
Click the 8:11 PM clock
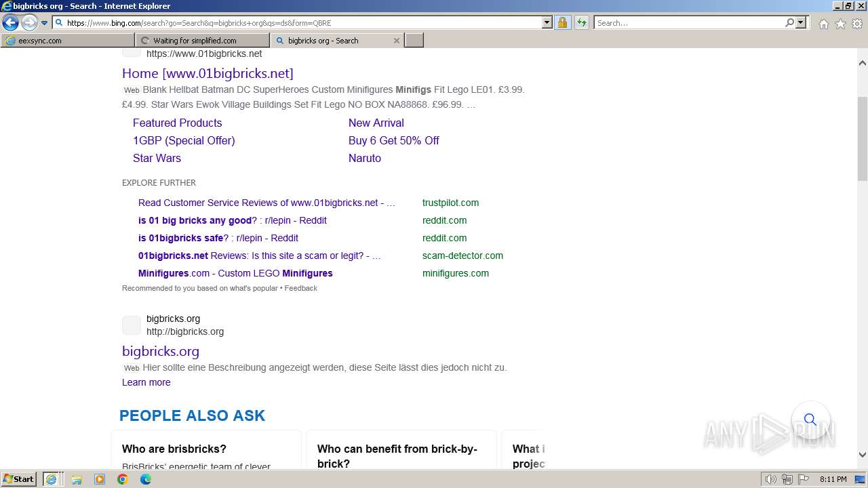(833, 479)
